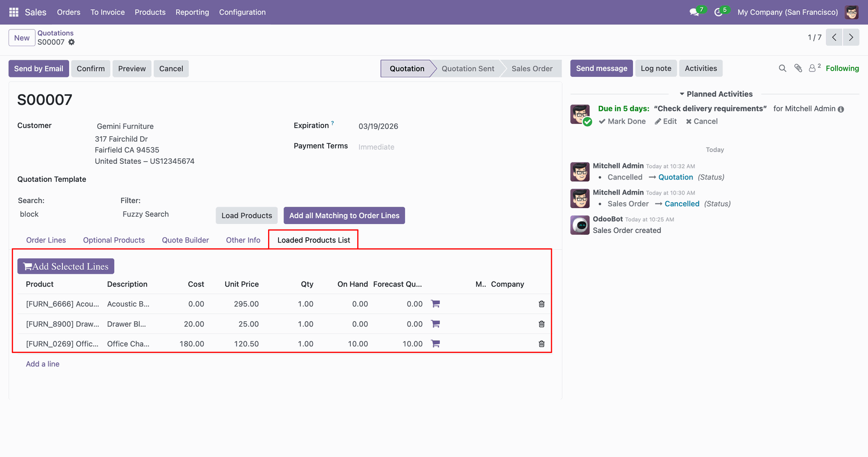The height and width of the screenshot is (457, 868).
Task: Mark the delivery requirements activity done
Action: pos(622,121)
